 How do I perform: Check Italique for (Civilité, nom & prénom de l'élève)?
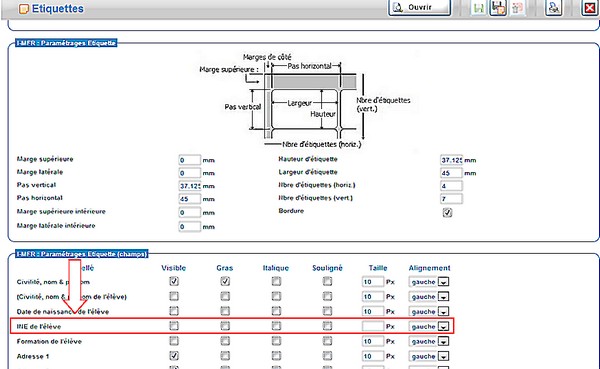pyautogui.click(x=276, y=296)
